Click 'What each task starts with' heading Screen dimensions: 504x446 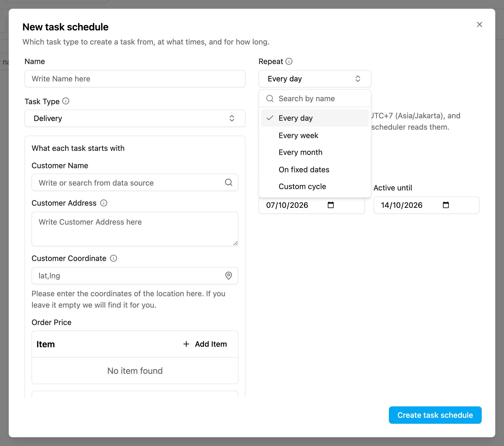(78, 148)
